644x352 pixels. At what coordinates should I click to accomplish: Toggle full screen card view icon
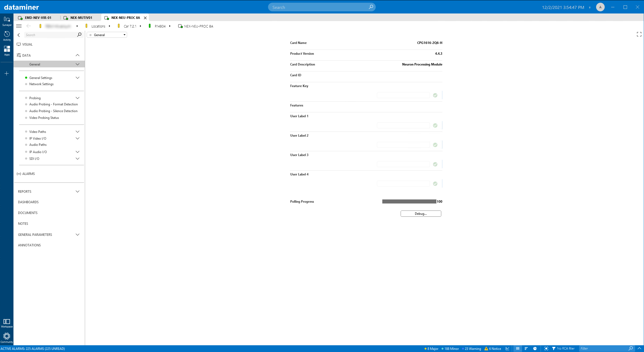coord(639,34)
